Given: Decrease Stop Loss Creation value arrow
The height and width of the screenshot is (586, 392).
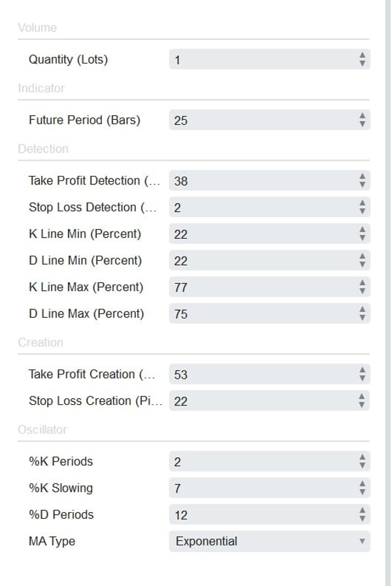Looking at the screenshot, I should point(362,405).
